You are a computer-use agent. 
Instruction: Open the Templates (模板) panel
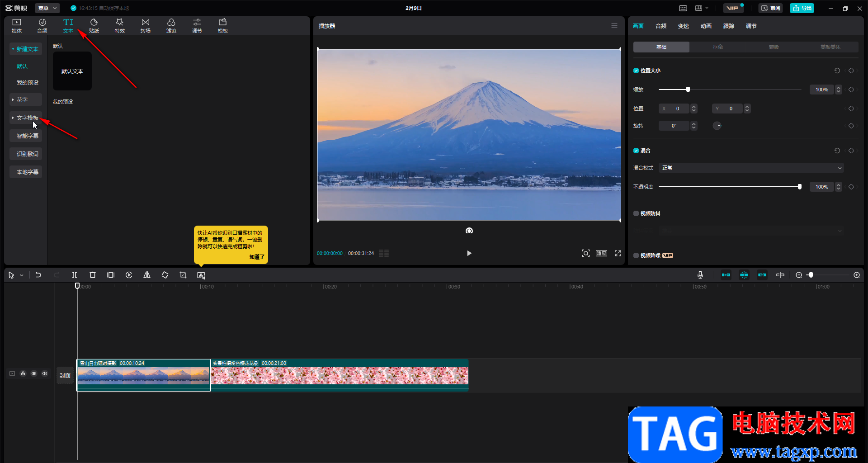tap(223, 26)
